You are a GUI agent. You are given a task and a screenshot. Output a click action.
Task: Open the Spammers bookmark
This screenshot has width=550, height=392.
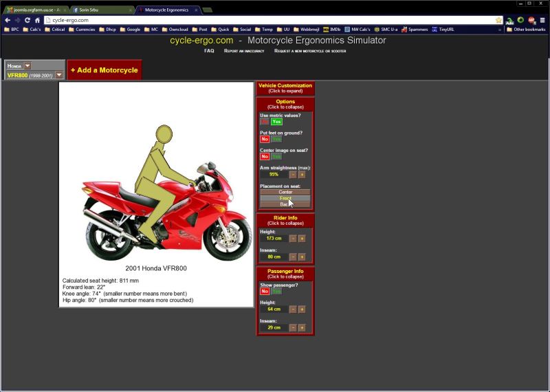pyautogui.click(x=415, y=30)
